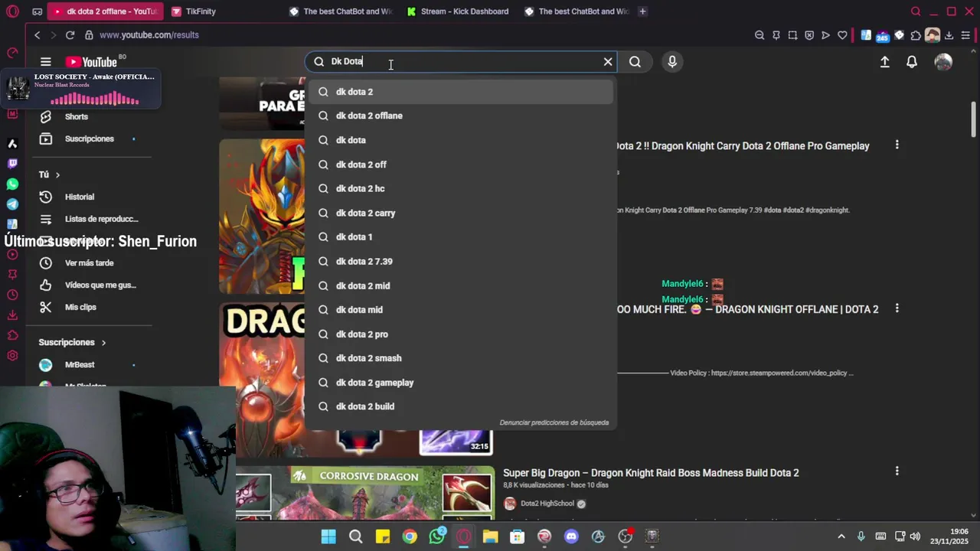The image size is (980, 551).
Task: Click the pin icon in address bar
Action: 776,35
